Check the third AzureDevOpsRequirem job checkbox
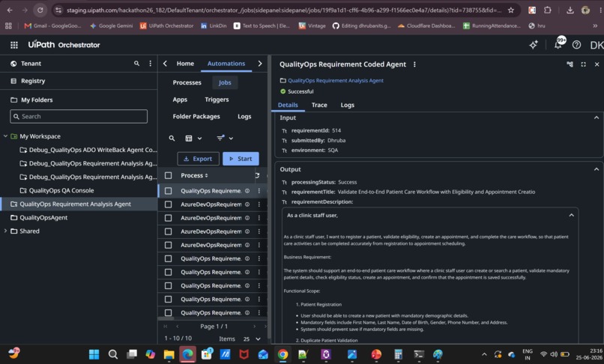This screenshot has width=604, height=364. coord(169,231)
